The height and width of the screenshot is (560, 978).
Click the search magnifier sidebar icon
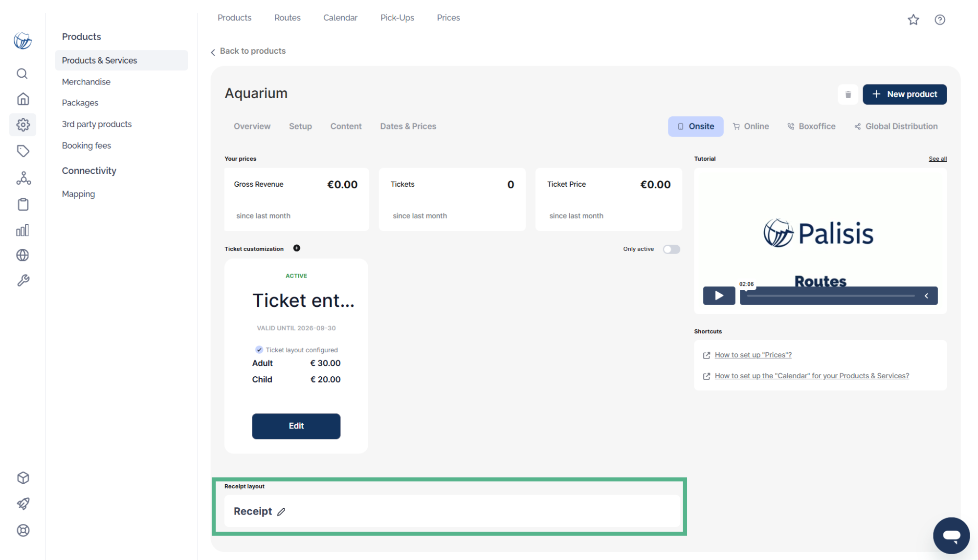[22, 73]
